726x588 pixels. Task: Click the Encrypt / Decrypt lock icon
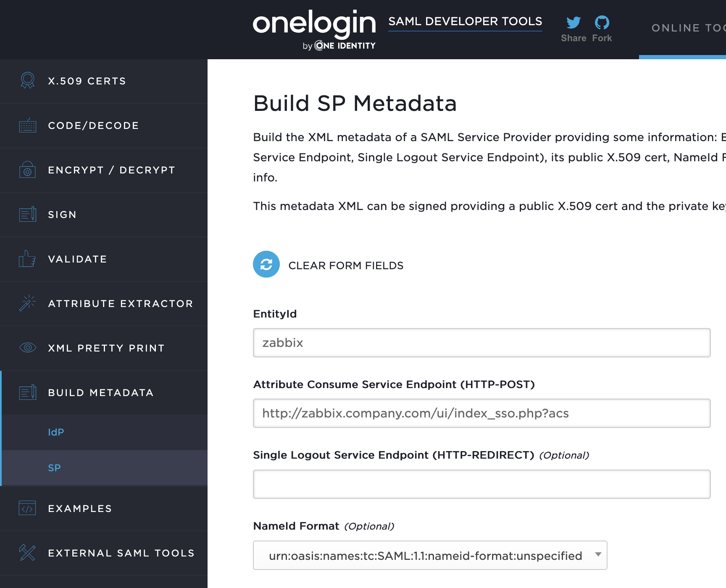(x=28, y=170)
